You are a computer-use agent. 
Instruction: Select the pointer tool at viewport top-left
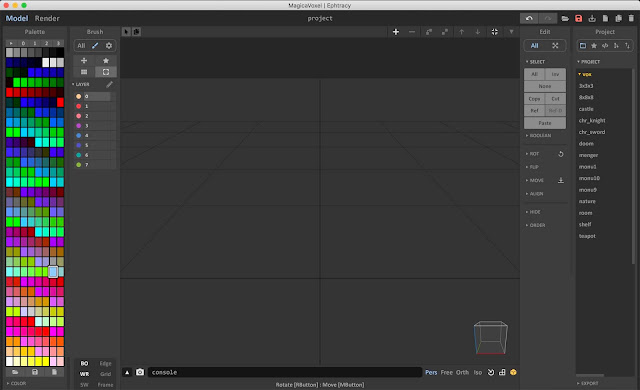point(126,31)
